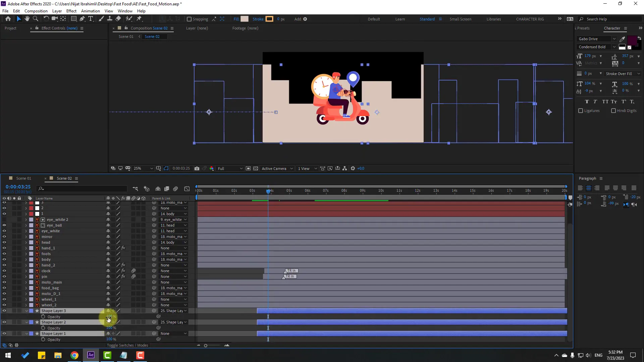Switch to the Learn workspace

point(400,19)
